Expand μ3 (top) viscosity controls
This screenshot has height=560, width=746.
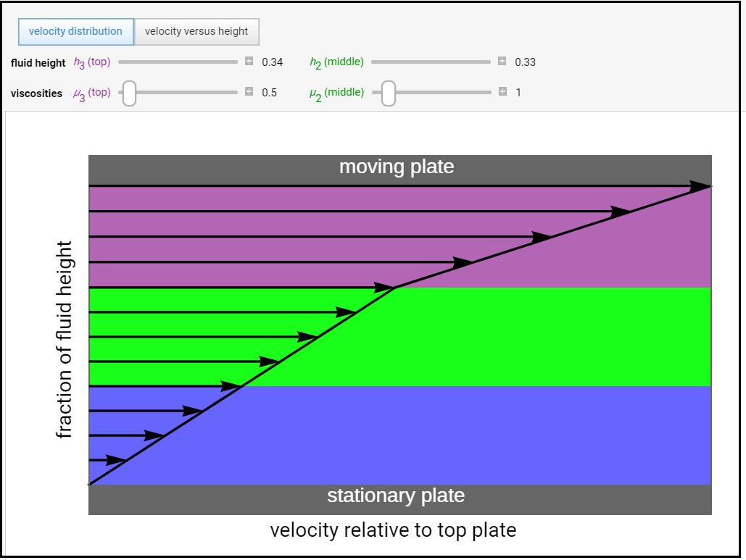click(249, 92)
